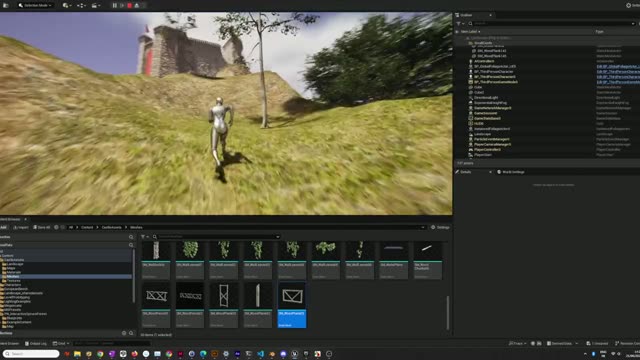Open Edit BP_ThirdPersonGameMode link

pos(618,82)
